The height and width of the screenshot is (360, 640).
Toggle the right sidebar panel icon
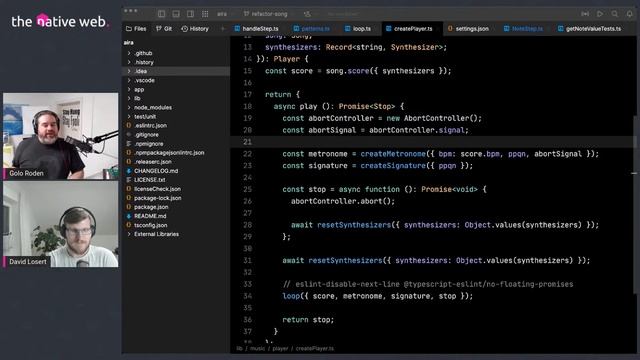tap(190, 14)
